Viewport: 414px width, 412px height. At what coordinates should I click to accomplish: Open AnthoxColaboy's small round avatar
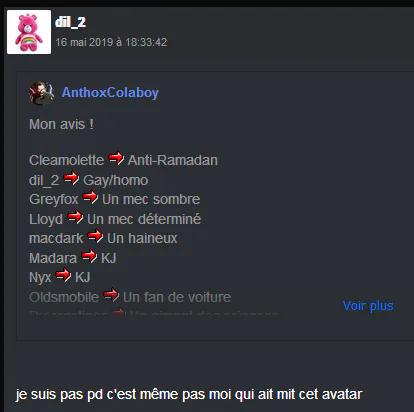(x=42, y=93)
